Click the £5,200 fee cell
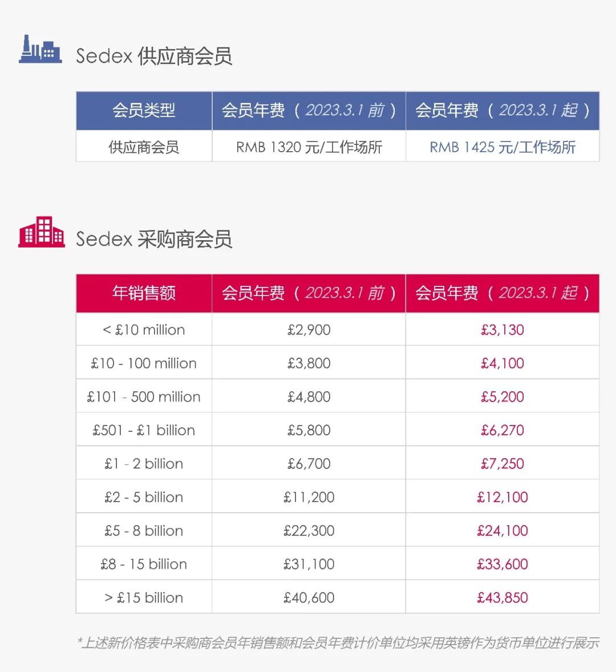This screenshot has height=672, width=616. (502, 397)
